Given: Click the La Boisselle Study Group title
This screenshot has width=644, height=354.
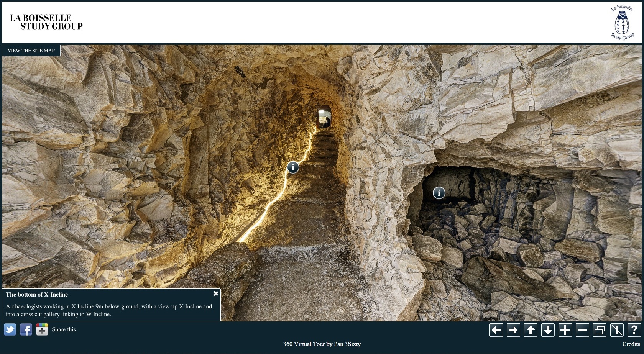Looking at the screenshot, I should coord(46,22).
